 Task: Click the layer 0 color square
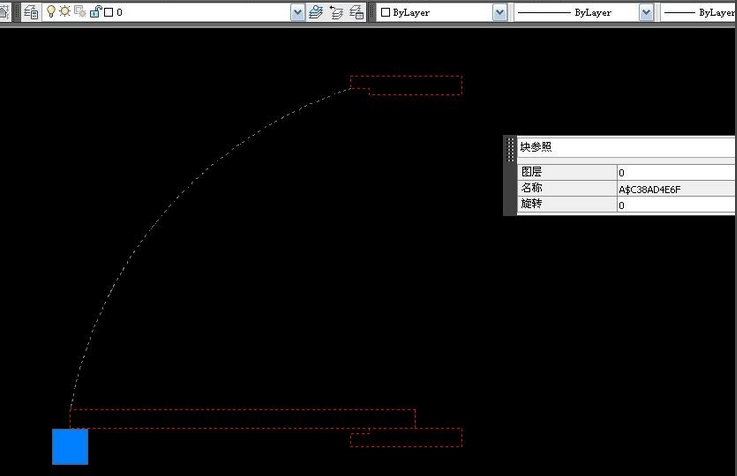pos(107,13)
